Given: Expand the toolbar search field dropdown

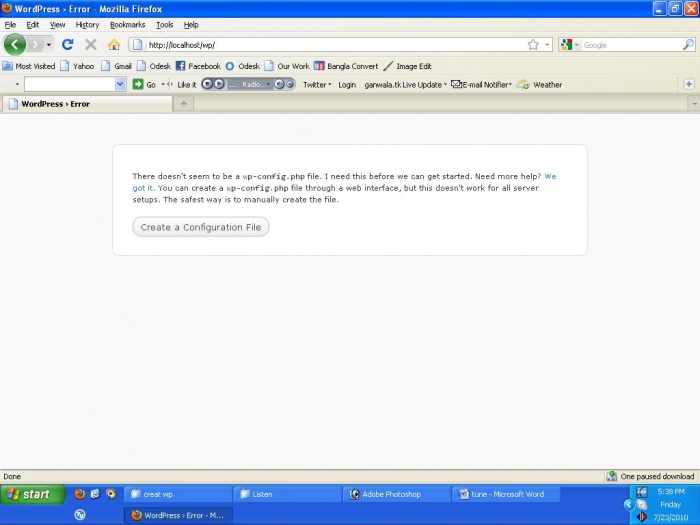Looking at the screenshot, I should [120, 84].
